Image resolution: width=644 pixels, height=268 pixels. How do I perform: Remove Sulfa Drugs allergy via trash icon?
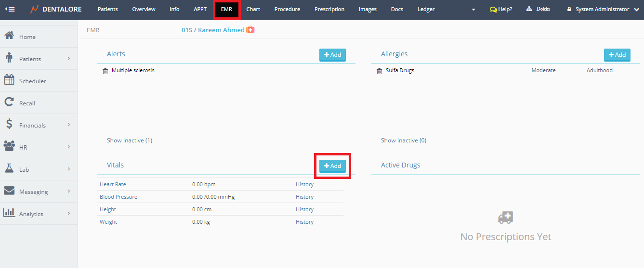pyautogui.click(x=379, y=71)
